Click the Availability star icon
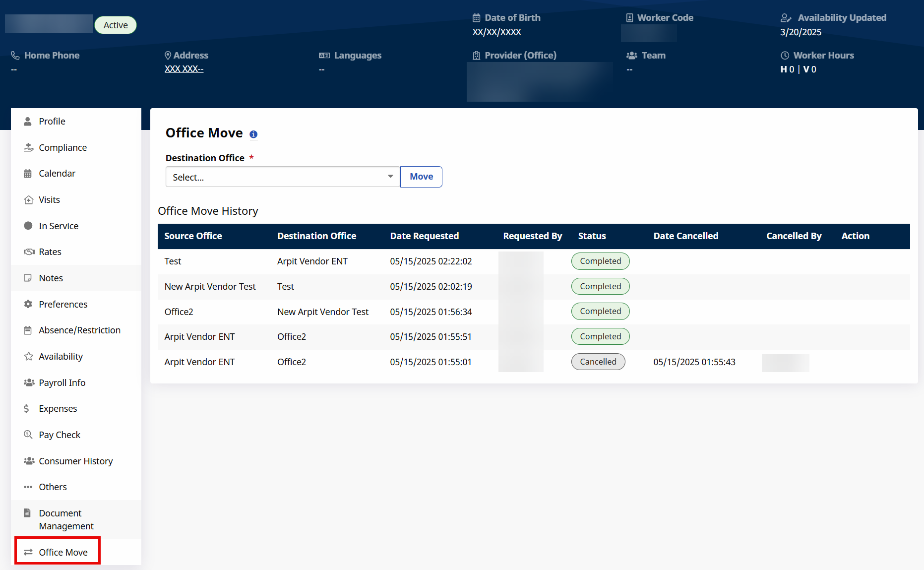 point(28,356)
